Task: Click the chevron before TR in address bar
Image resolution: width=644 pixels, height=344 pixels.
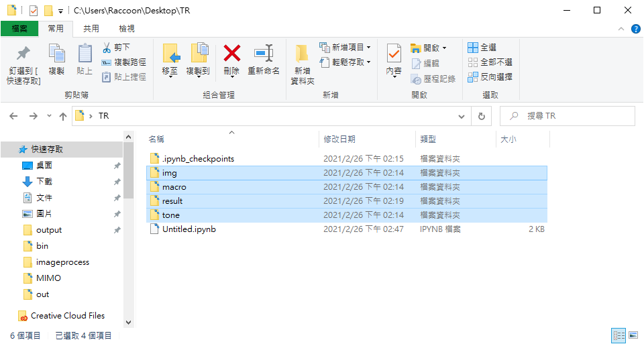Action: (x=91, y=116)
